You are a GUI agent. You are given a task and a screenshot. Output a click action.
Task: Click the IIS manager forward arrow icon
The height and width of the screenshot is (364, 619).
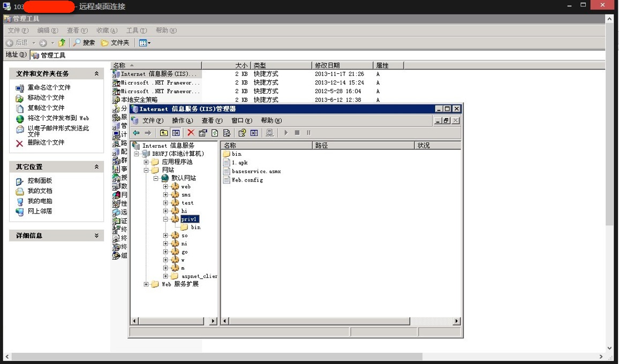click(148, 133)
